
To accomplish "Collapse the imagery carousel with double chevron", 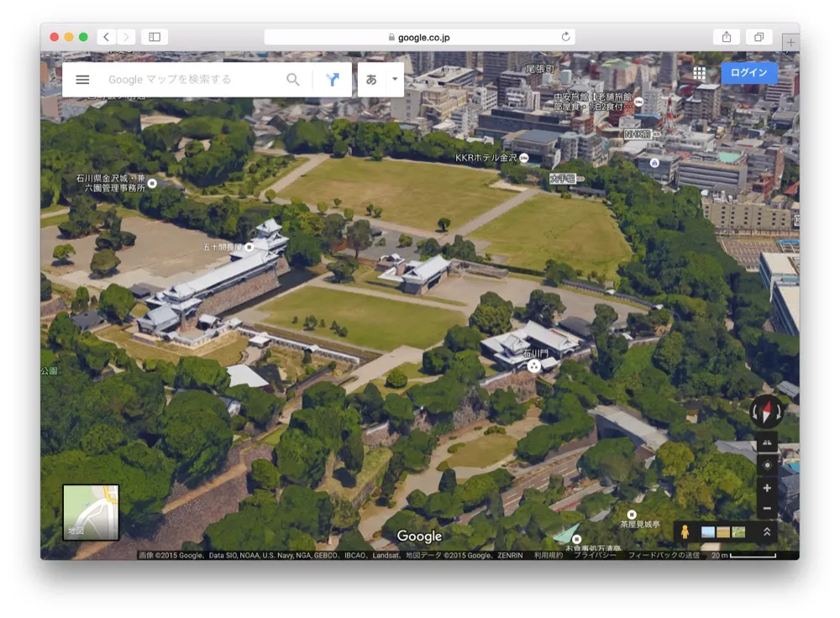I will pos(767,531).
